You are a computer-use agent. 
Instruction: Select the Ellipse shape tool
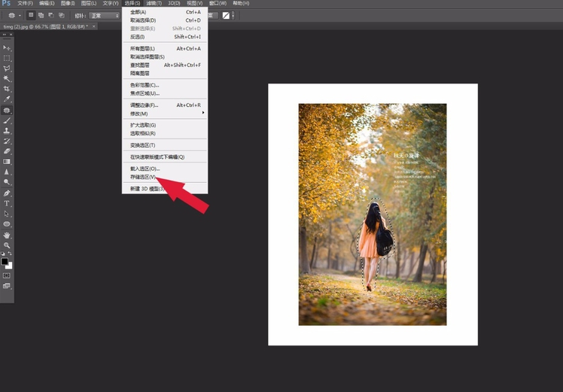[x=7, y=224]
